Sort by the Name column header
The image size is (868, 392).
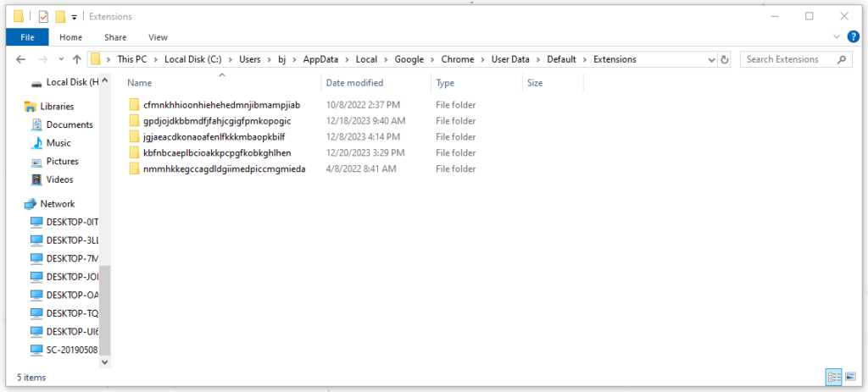click(x=140, y=83)
